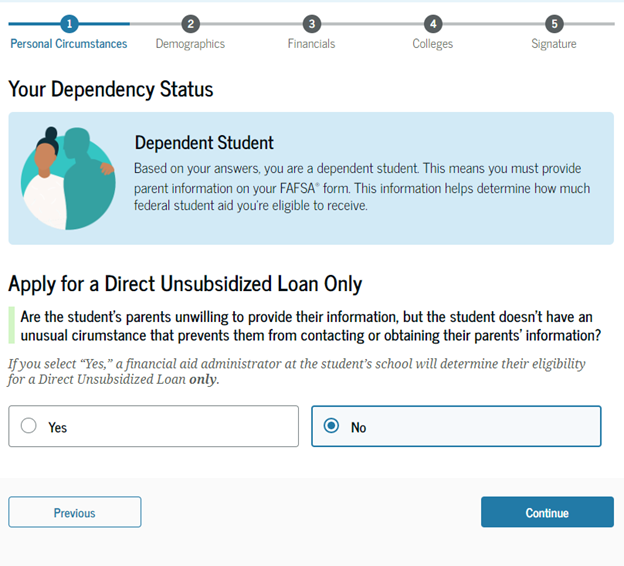Click the progress bar line between steps

click(250, 23)
